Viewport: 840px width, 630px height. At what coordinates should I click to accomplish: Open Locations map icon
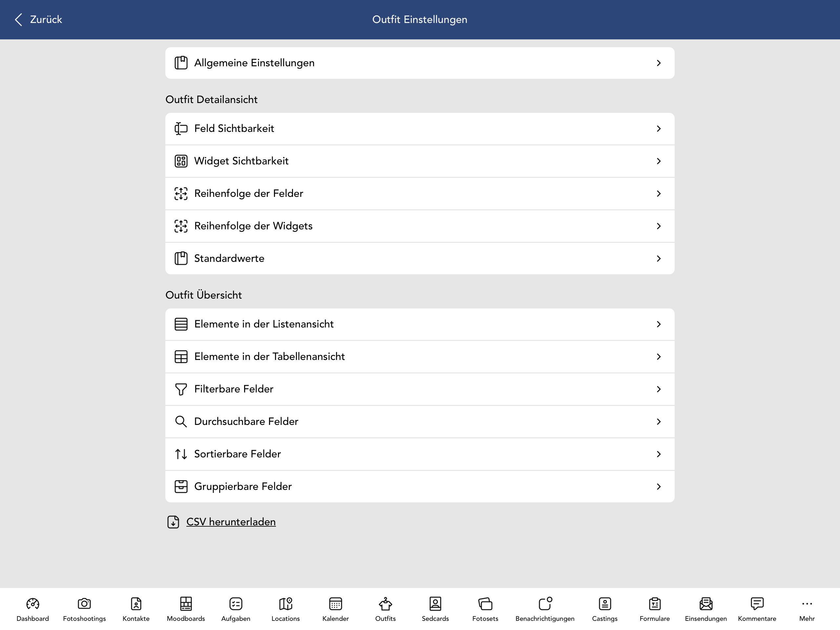(x=285, y=604)
